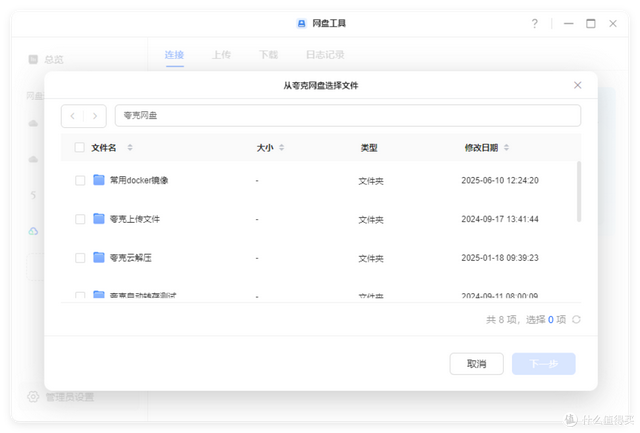Screen dimensions: 640x433
Task: Maximize the 网盘工具 window
Action: pos(591,24)
